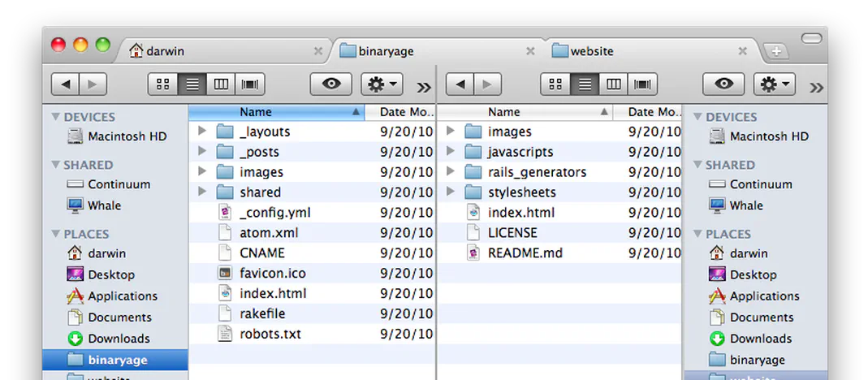
Task: Sort left pane by Date Modified column
Action: (401, 112)
